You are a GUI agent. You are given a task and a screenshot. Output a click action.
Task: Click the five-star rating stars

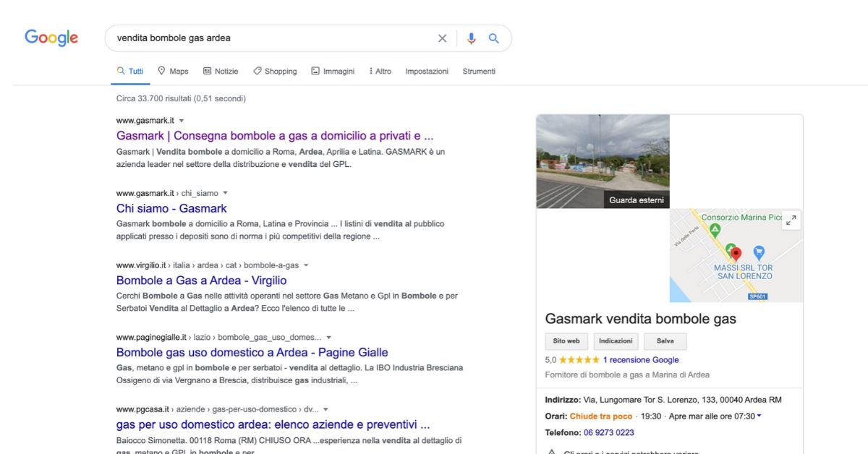click(579, 360)
